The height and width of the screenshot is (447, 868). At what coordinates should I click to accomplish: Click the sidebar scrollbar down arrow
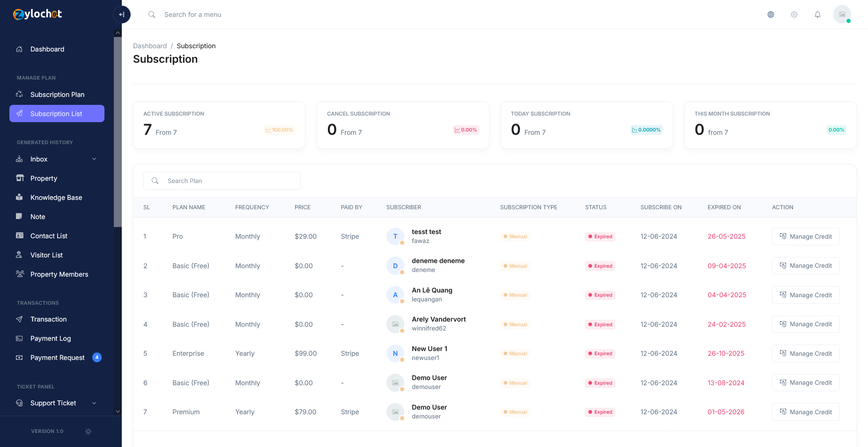point(118,411)
